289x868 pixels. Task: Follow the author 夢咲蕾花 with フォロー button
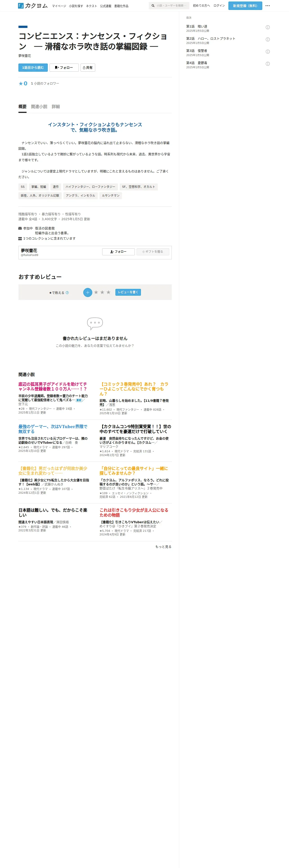coord(118,252)
